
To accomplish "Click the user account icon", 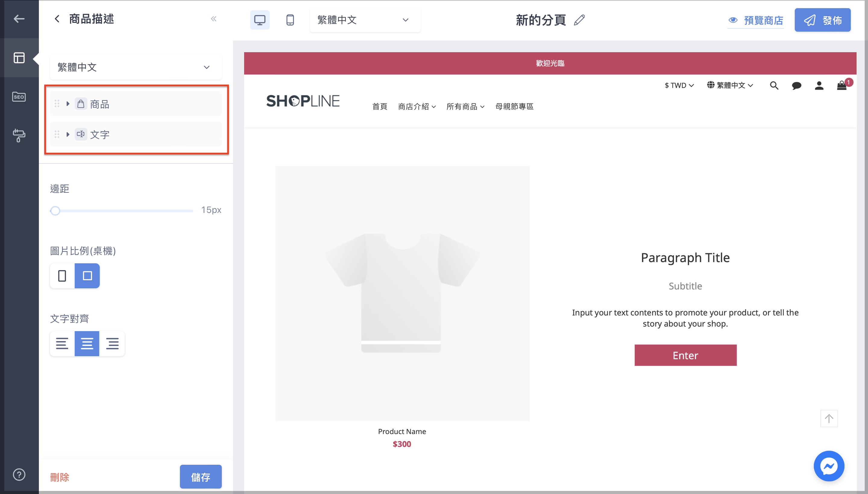I will [819, 86].
